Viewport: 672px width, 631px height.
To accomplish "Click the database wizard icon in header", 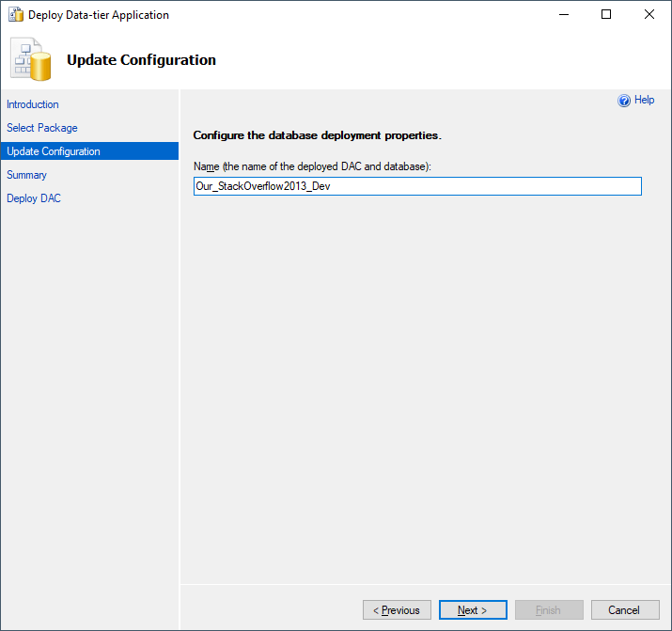I will (31, 59).
